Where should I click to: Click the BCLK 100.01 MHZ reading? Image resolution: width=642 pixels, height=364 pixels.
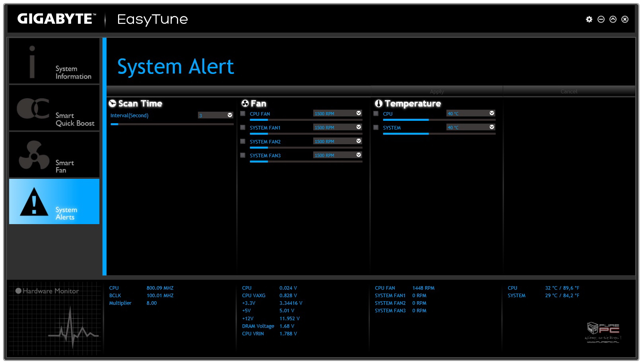click(x=160, y=296)
